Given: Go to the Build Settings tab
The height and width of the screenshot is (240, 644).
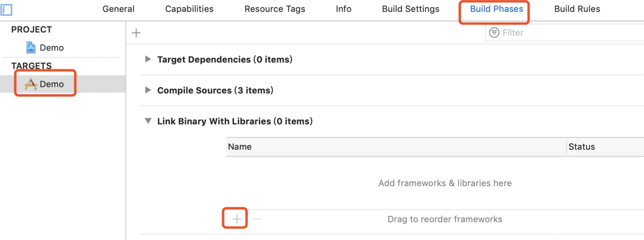Looking at the screenshot, I should pyautogui.click(x=411, y=9).
